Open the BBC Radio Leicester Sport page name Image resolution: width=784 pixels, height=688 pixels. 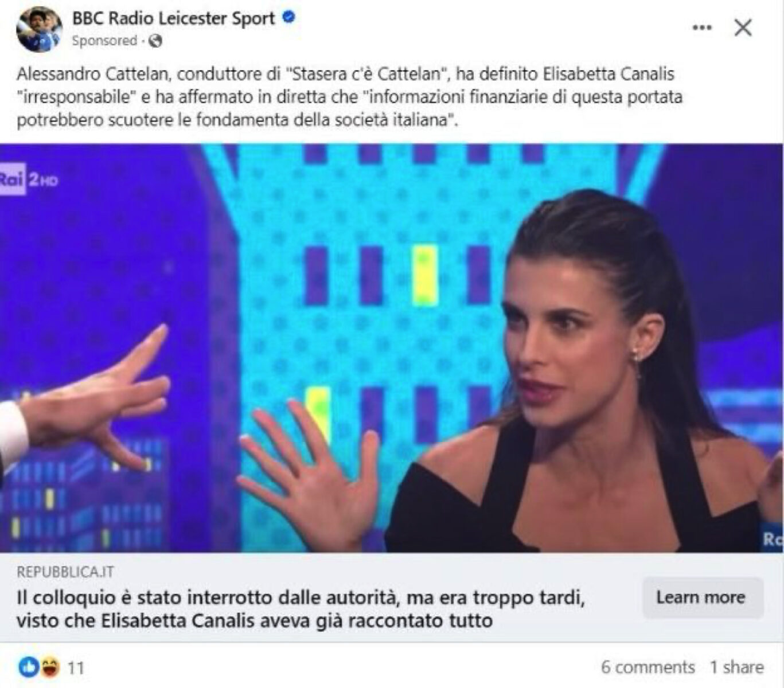(174, 18)
